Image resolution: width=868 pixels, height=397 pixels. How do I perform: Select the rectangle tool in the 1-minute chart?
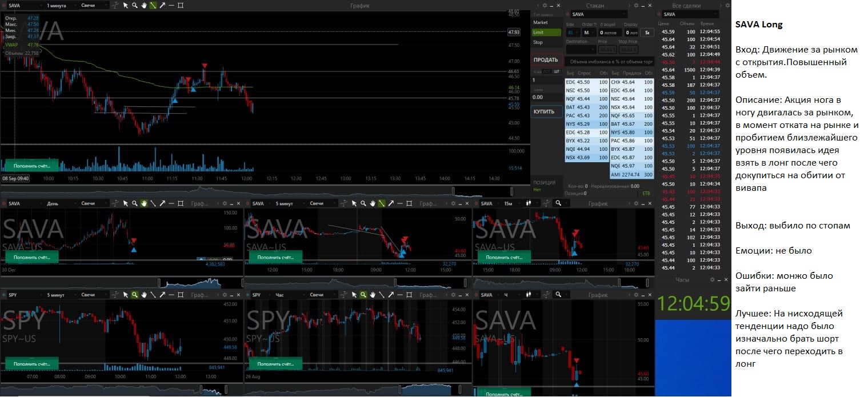coord(181,5)
